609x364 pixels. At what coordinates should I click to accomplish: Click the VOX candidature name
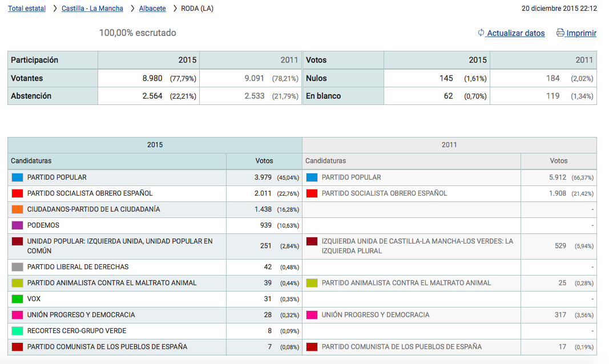pyautogui.click(x=34, y=299)
